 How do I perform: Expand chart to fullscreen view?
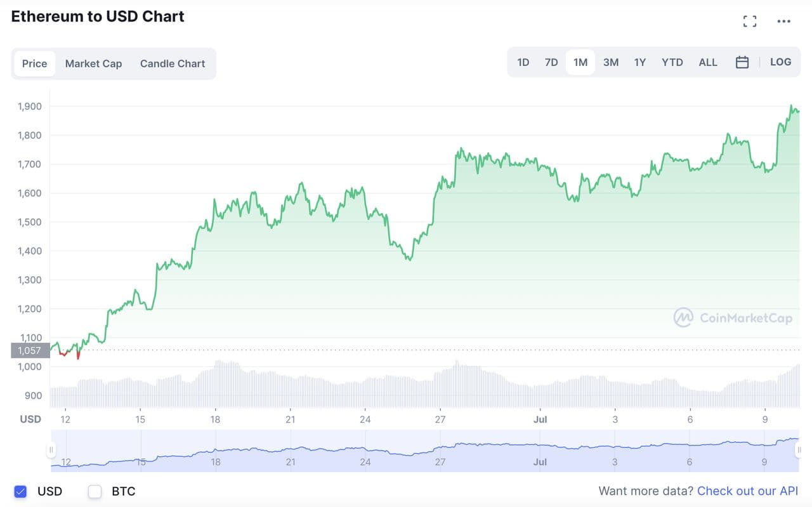(x=750, y=22)
